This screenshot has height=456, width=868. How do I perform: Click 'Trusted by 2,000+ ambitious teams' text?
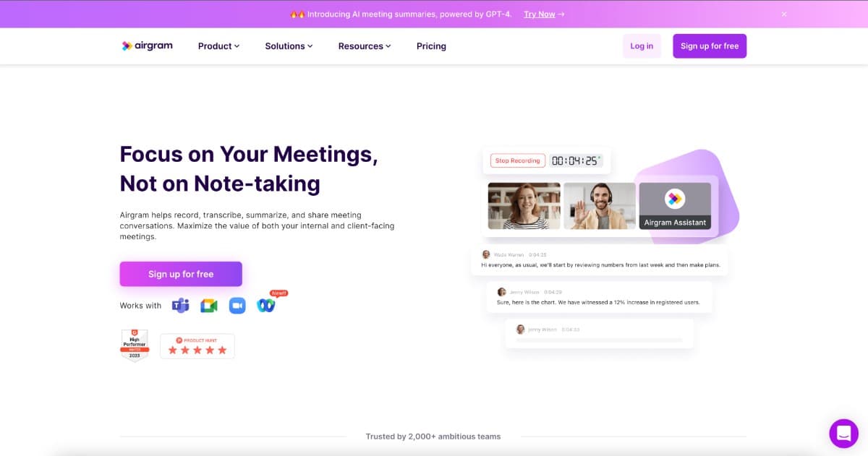(x=433, y=436)
